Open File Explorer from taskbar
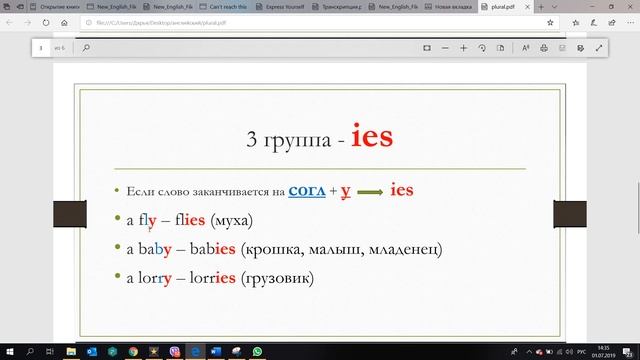 (71, 351)
